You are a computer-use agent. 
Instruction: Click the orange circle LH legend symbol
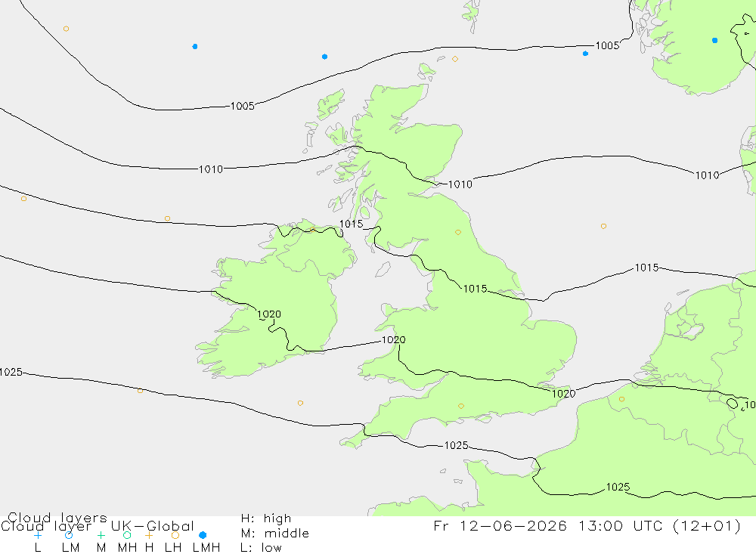click(175, 535)
